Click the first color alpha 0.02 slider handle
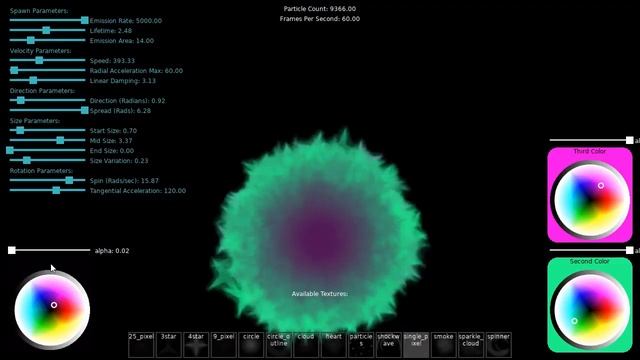Viewport: 640px width, 360px height. point(12,250)
